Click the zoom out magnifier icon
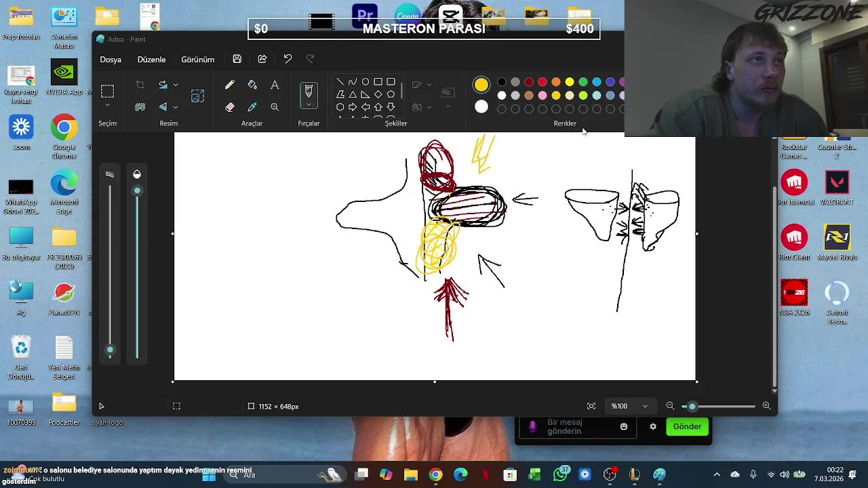Image resolution: width=868 pixels, height=488 pixels. [x=670, y=406]
